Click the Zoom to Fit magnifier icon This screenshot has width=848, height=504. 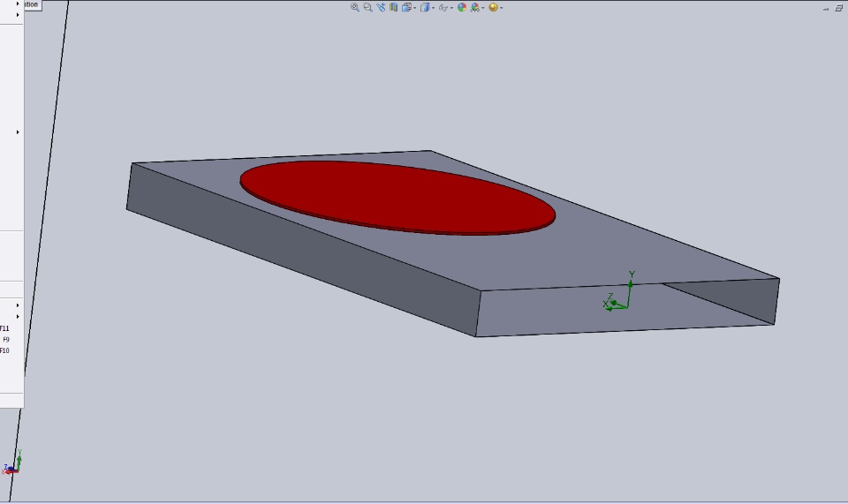pyautogui.click(x=355, y=7)
